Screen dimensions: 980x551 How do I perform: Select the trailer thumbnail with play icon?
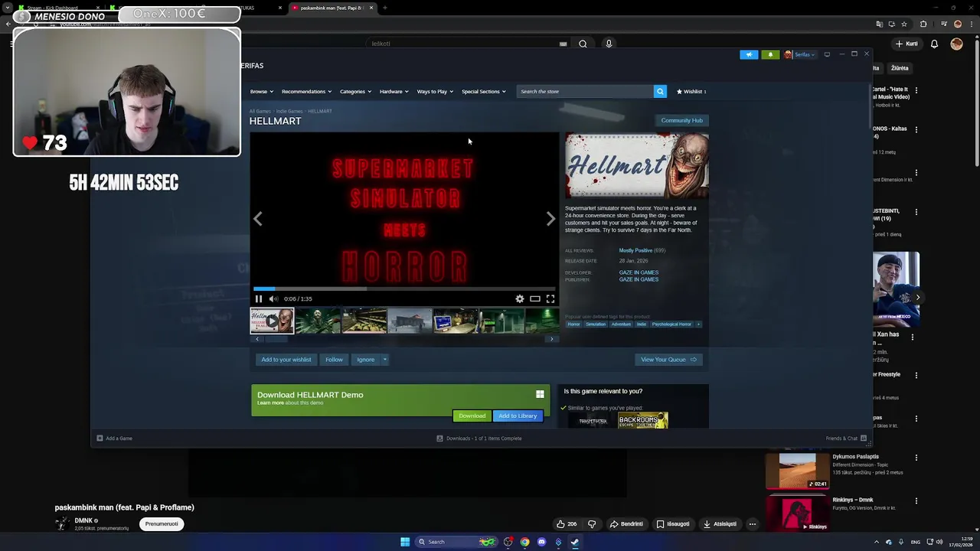(272, 321)
